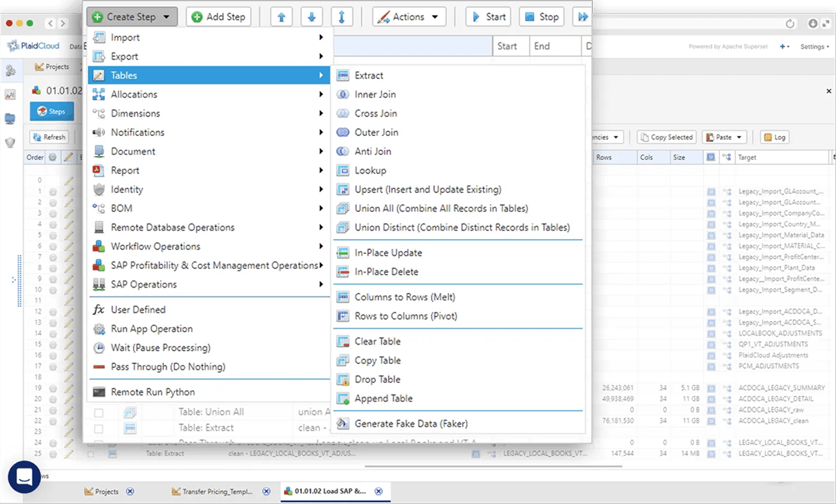Image resolution: width=836 pixels, height=504 pixels.
Task: Click the Refresh button
Action: (49, 137)
